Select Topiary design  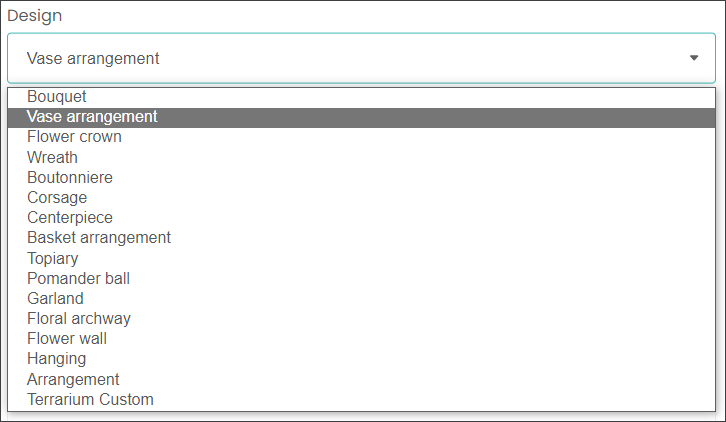coord(362,258)
